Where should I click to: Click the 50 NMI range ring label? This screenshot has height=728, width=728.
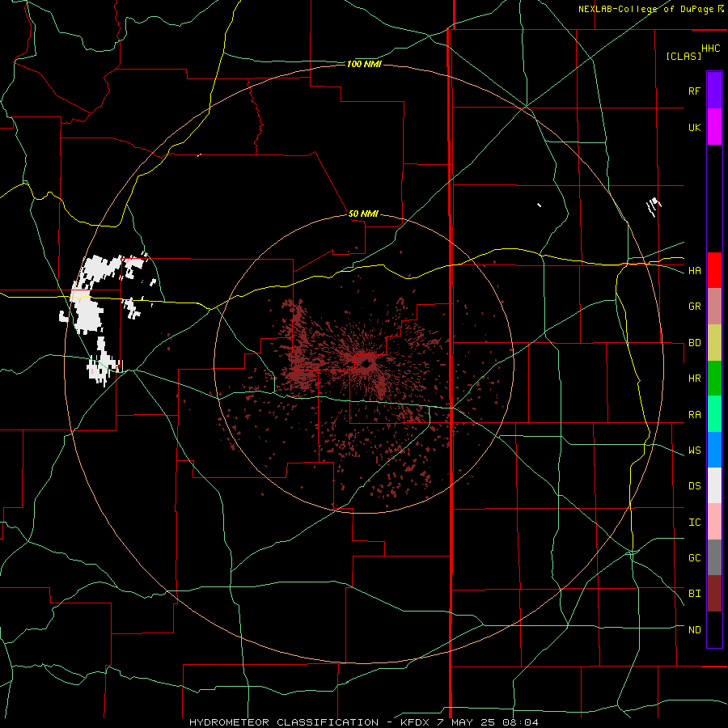[x=363, y=214]
